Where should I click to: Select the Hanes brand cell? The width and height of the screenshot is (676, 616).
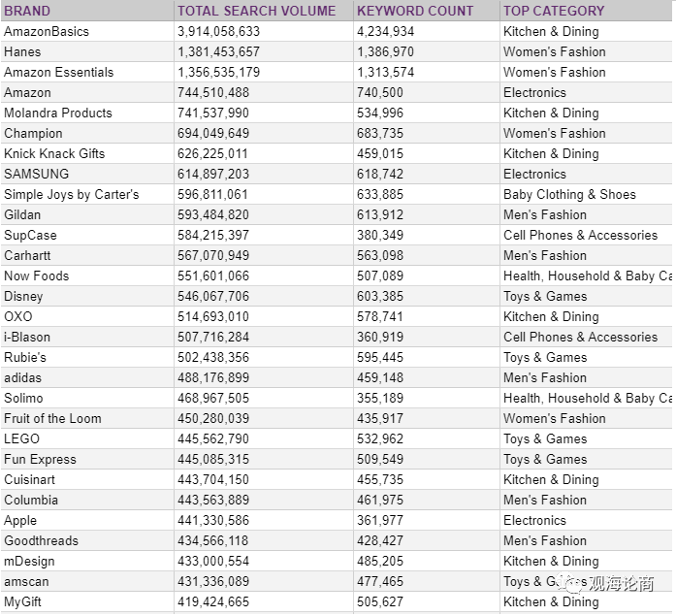(87, 51)
